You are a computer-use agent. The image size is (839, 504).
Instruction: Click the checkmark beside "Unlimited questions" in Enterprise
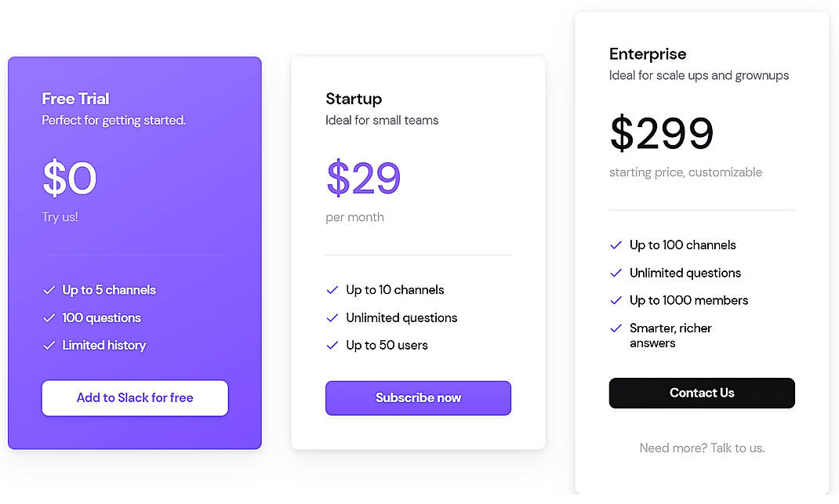pos(616,273)
